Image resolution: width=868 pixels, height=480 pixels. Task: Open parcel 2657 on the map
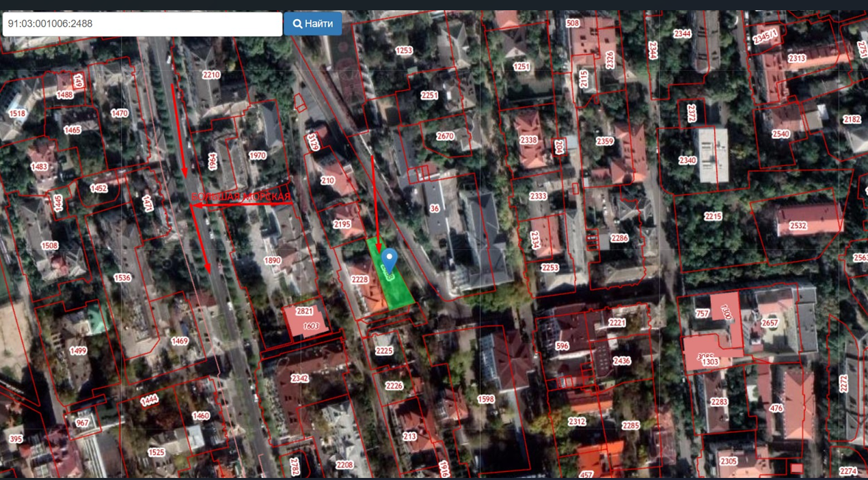770,323
